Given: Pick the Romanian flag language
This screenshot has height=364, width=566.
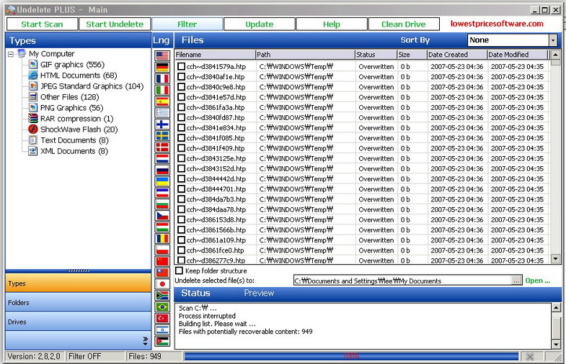Looking at the screenshot, I should coord(162,238).
